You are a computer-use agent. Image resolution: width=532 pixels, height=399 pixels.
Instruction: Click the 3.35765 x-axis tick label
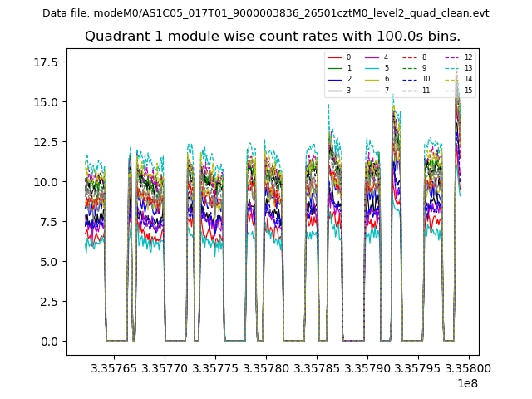pyautogui.click(x=114, y=368)
